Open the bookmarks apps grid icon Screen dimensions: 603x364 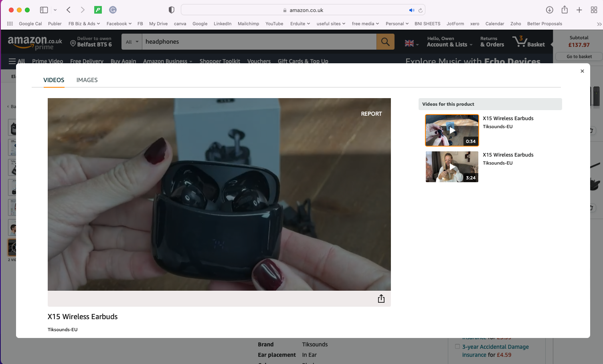(x=10, y=24)
